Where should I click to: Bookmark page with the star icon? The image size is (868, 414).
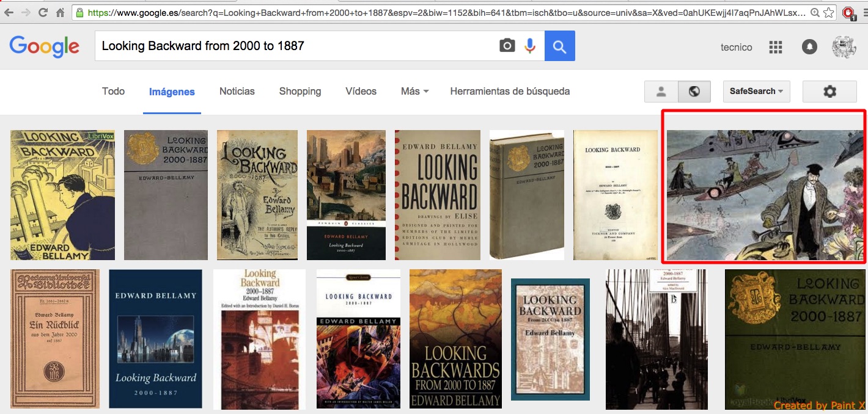coord(828,12)
